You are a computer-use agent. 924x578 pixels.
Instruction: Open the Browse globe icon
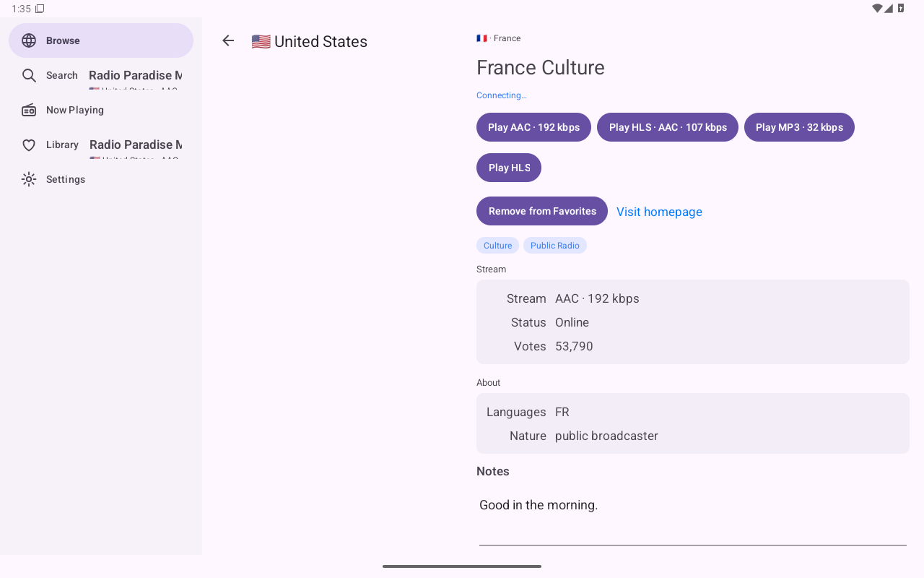click(x=29, y=40)
